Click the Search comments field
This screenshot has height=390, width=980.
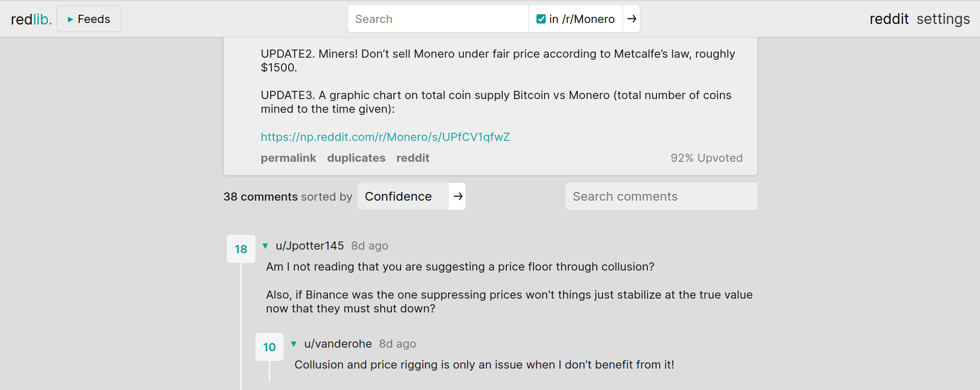(x=661, y=197)
